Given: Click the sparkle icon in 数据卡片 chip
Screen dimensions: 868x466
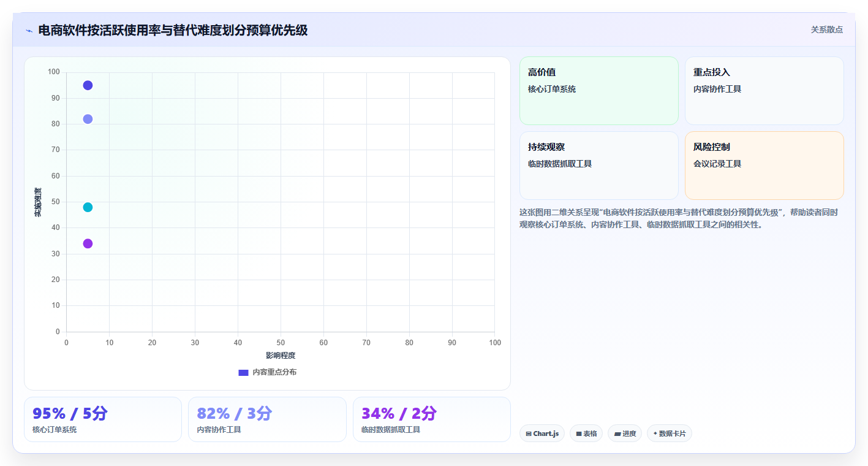Looking at the screenshot, I should pyautogui.click(x=655, y=434).
